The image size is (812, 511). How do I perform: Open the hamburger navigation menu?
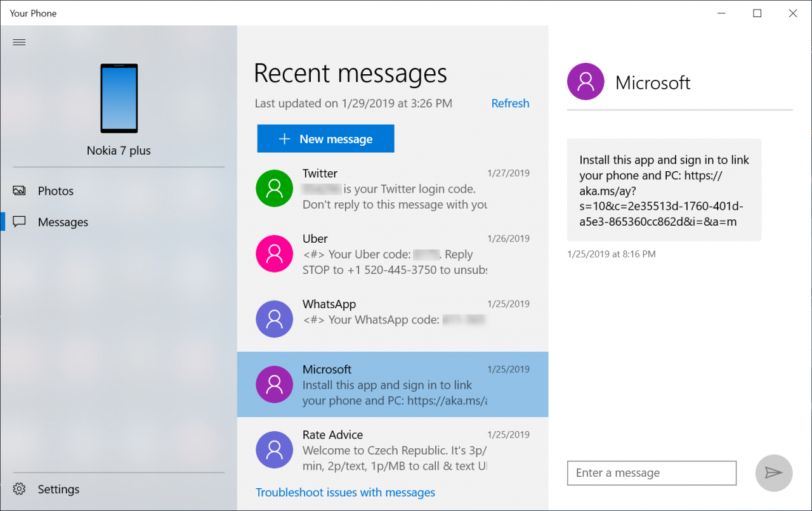(19, 42)
